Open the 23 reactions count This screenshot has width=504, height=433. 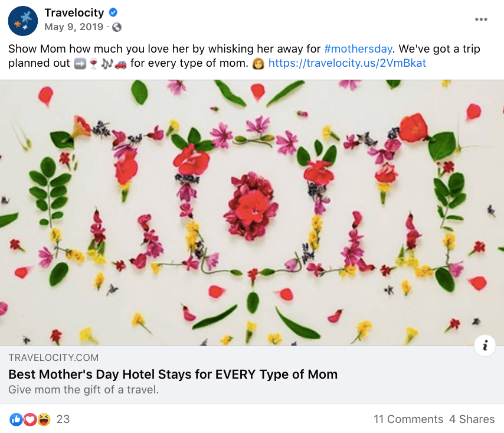coord(63,419)
